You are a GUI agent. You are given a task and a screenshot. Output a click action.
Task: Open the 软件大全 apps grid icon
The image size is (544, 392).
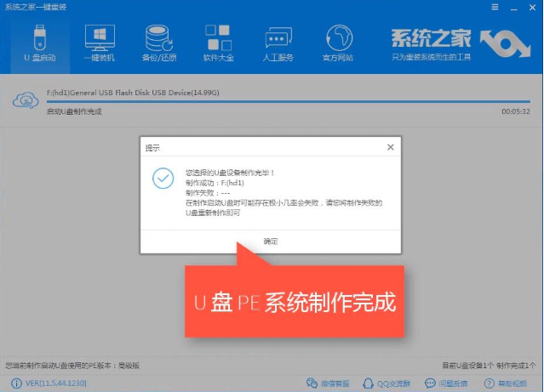(218, 43)
